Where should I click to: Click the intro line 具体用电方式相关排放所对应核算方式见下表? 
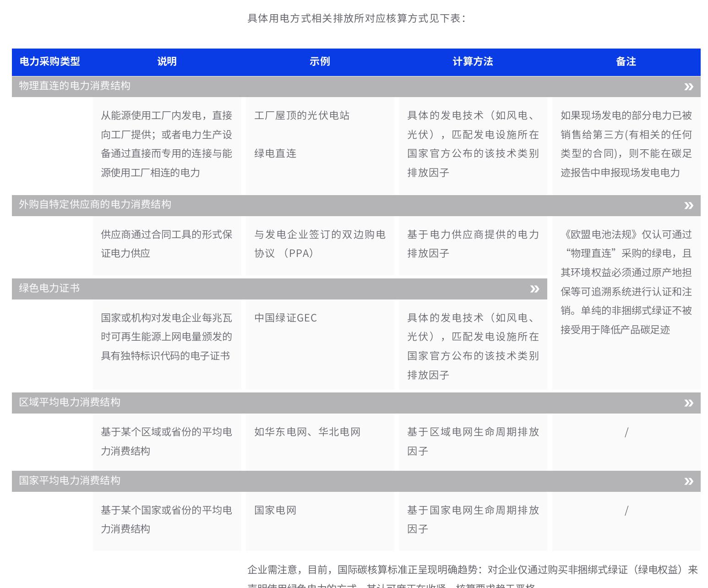[356, 18]
